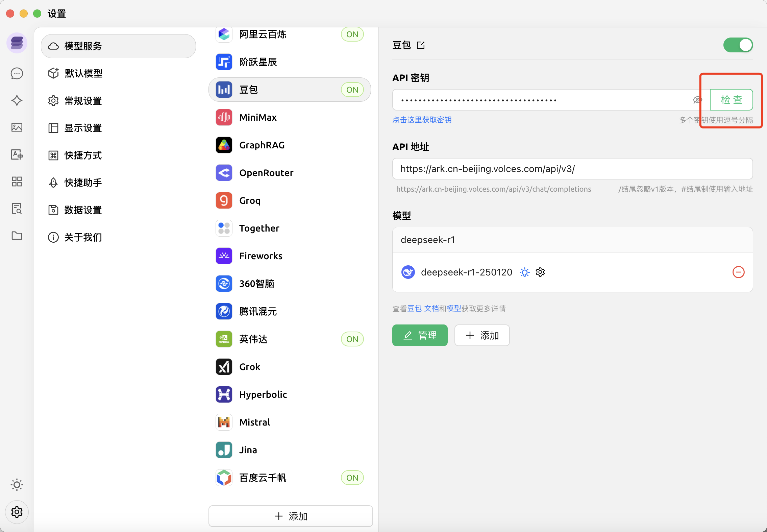Open the files folder sidebar icon
767x532 pixels.
[x=17, y=236]
